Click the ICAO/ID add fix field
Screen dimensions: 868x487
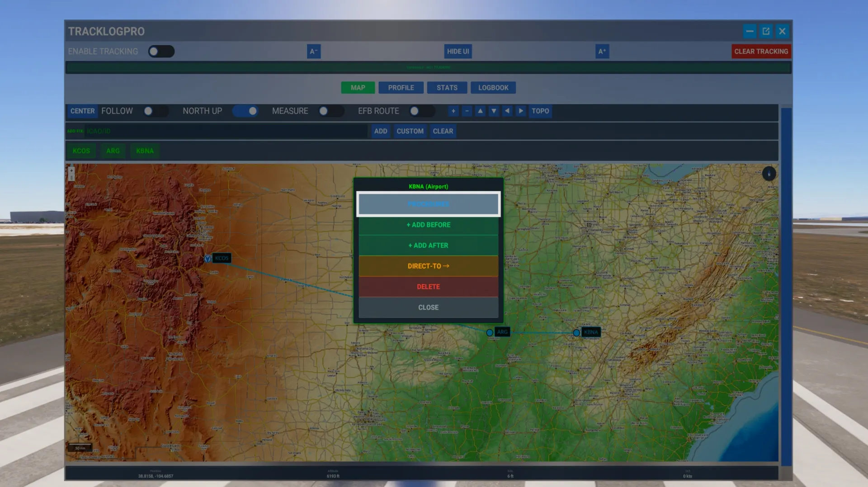point(225,131)
